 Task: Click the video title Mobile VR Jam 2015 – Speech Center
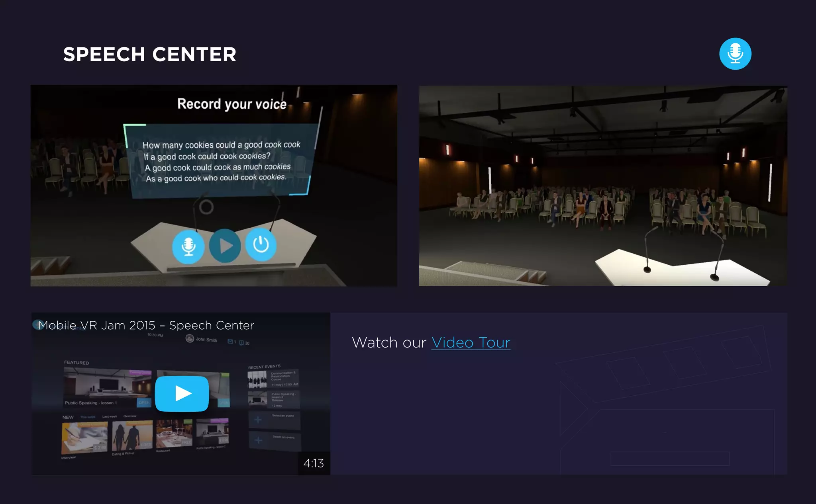[x=146, y=325]
